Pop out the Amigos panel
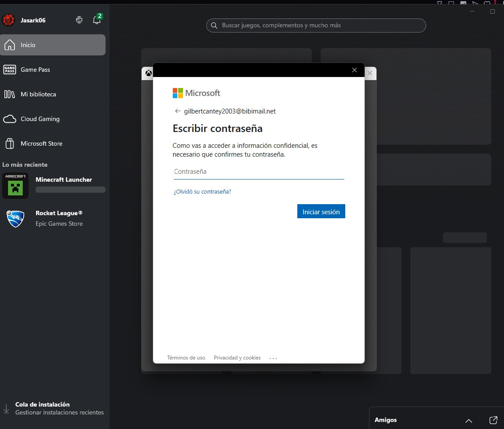Image resolution: width=504 pixels, height=429 pixels. click(x=493, y=420)
